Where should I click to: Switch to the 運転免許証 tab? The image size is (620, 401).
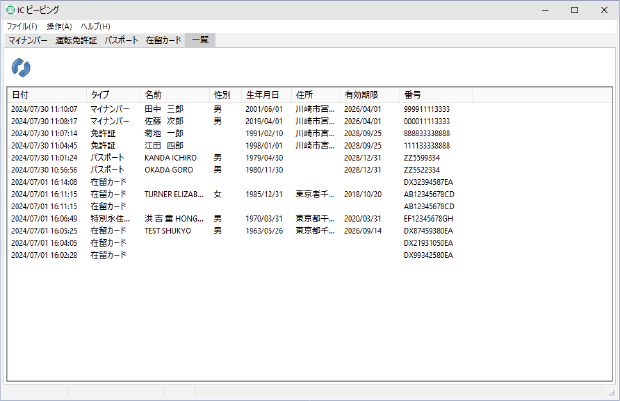tap(76, 40)
